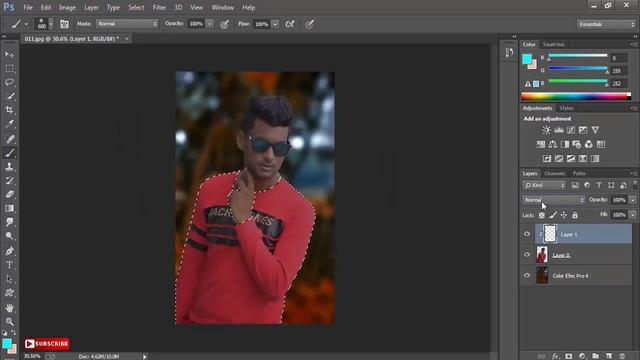Open layer filter Kind dropdown
The image size is (640, 360).
tap(544, 185)
